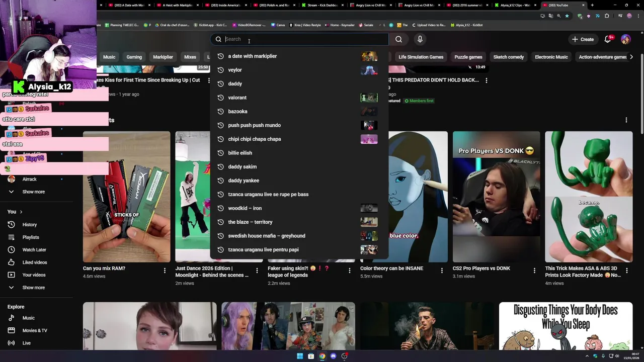Select the Electronic Music chip
This screenshot has height=362, width=644.
[x=551, y=57]
